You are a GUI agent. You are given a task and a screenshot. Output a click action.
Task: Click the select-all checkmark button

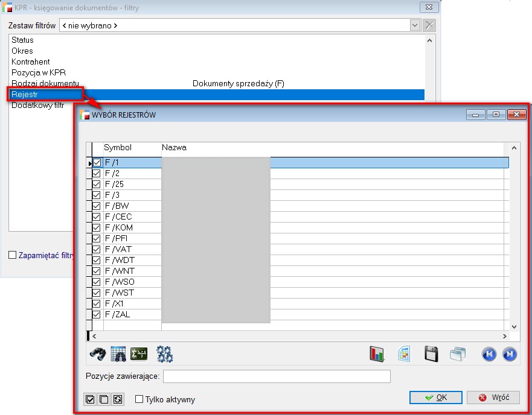[x=91, y=399]
